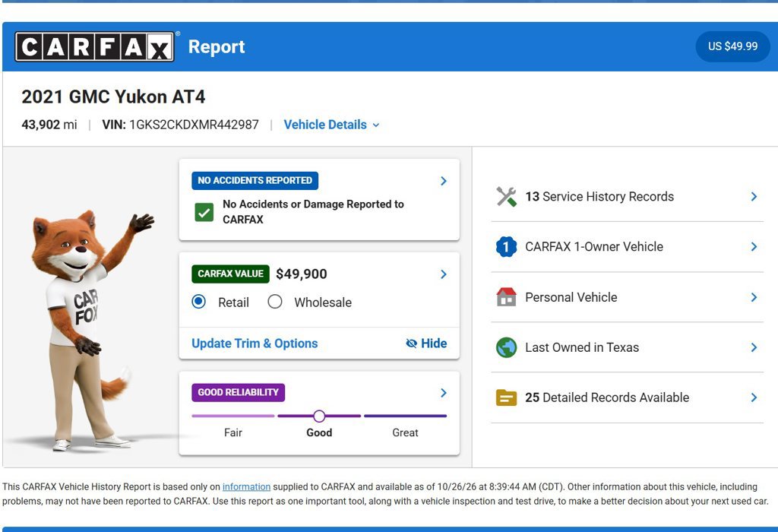778x532 pixels.
Task: Click the Last Owned in Texas text
Action: [582, 347]
